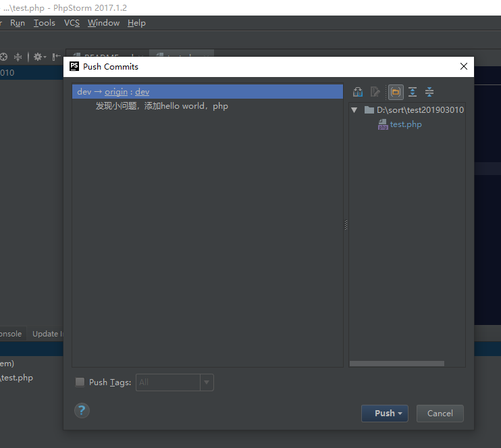Switch to the Console tab in bottom panel

coord(11,334)
